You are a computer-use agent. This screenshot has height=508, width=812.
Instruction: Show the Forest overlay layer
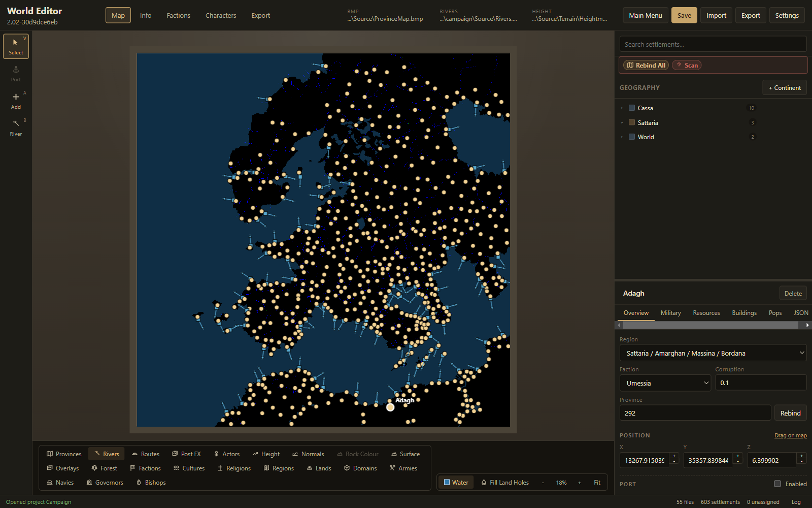point(104,468)
